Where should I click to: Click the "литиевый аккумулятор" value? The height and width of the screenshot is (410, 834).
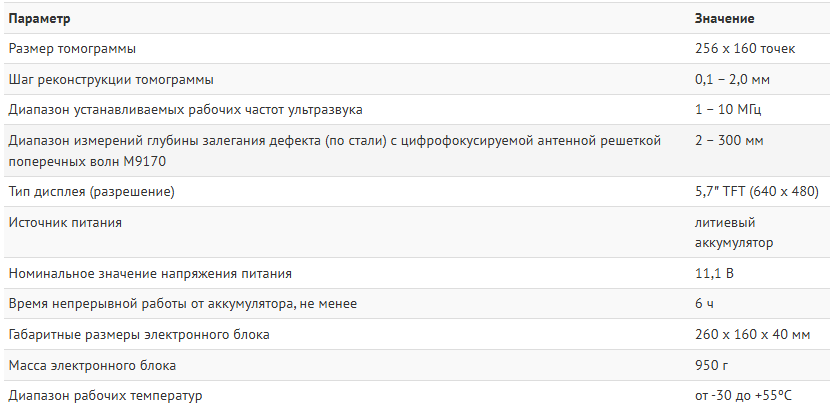[732, 232]
